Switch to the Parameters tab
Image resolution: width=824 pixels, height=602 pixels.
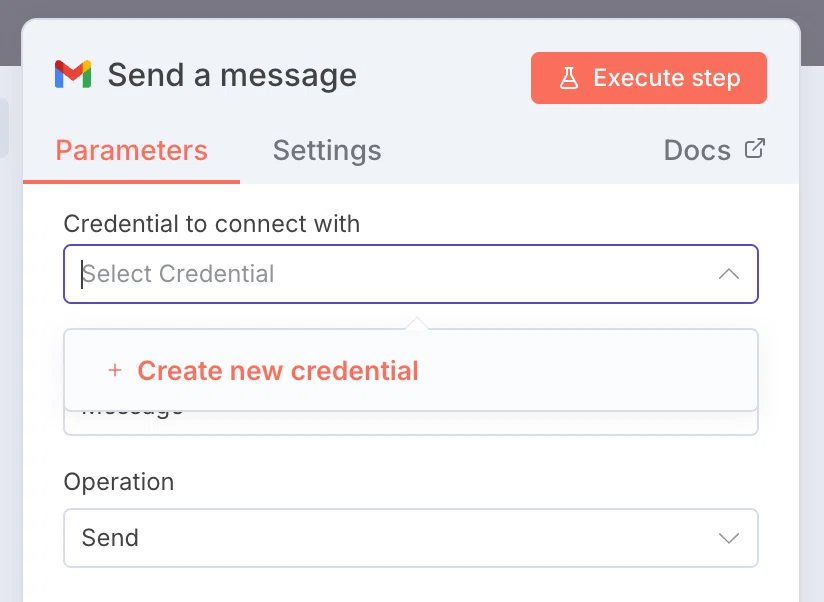pos(131,150)
